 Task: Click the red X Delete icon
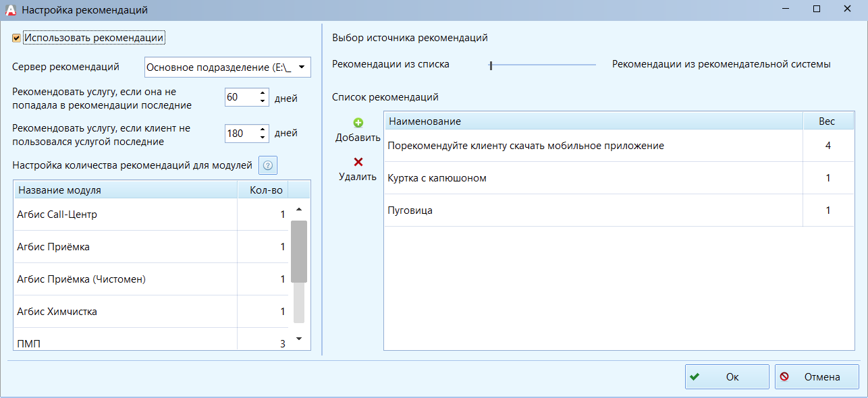pos(358,162)
